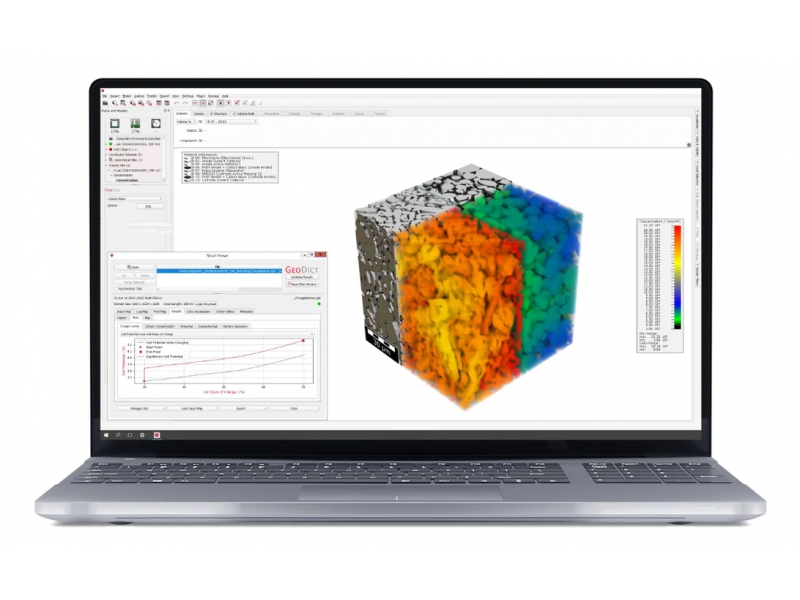The image size is (800, 600).
Task: Click the search icon in the taskbar
Action: tap(117, 435)
